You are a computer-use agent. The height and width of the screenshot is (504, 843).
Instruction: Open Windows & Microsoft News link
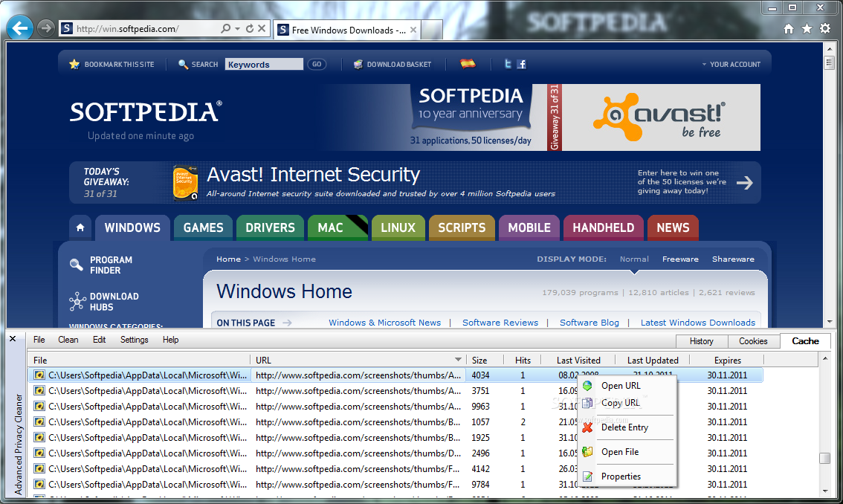pos(384,323)
